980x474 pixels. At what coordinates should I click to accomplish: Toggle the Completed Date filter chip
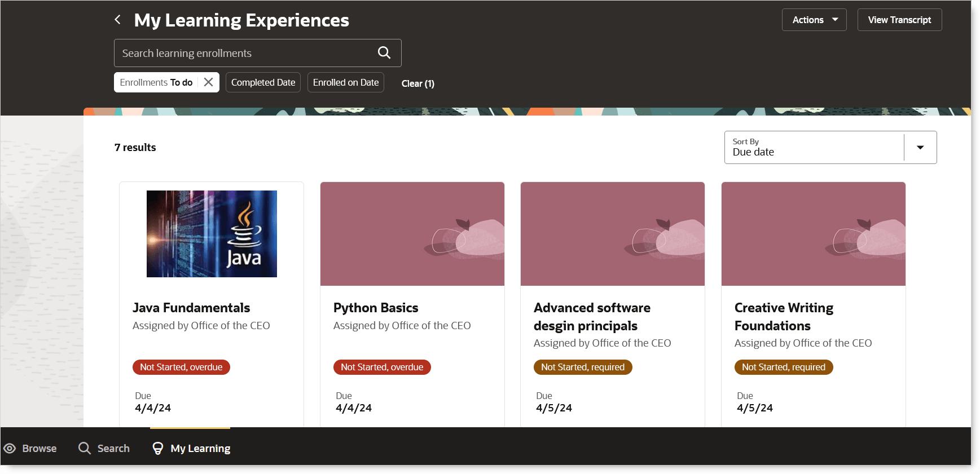click(x=263, y=82)
